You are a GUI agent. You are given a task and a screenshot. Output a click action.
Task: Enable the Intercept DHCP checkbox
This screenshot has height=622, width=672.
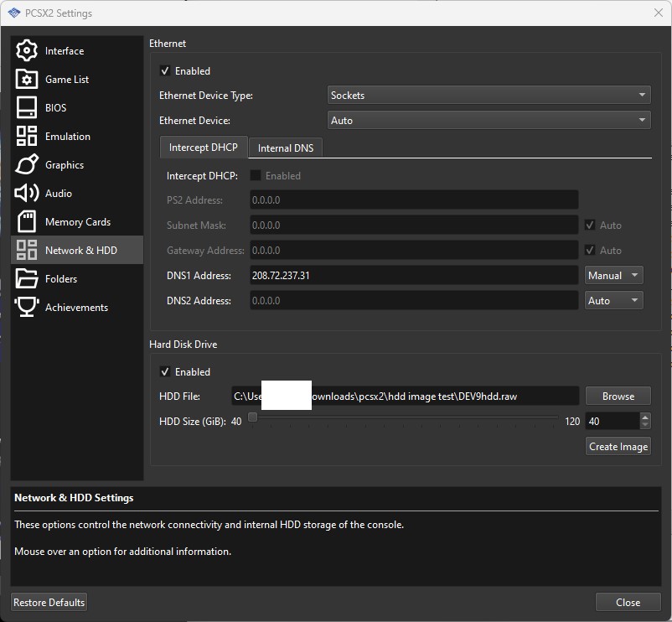click(256, 175)
